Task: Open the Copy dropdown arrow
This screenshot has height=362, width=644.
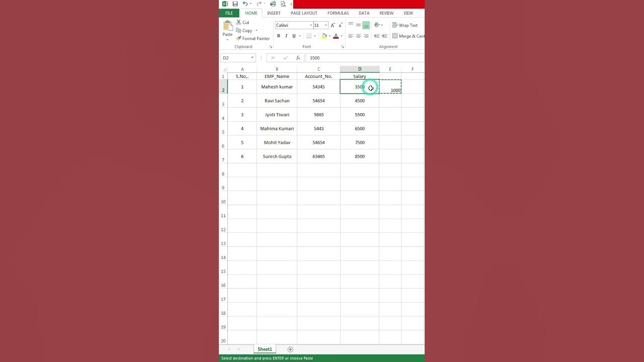Action: (x=256, y=31)
